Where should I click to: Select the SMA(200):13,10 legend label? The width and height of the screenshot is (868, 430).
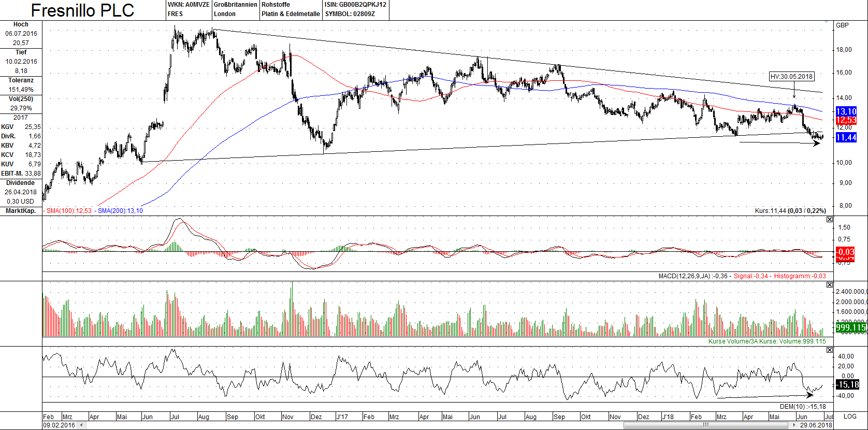pyautogui.click(x=120, y=211)
